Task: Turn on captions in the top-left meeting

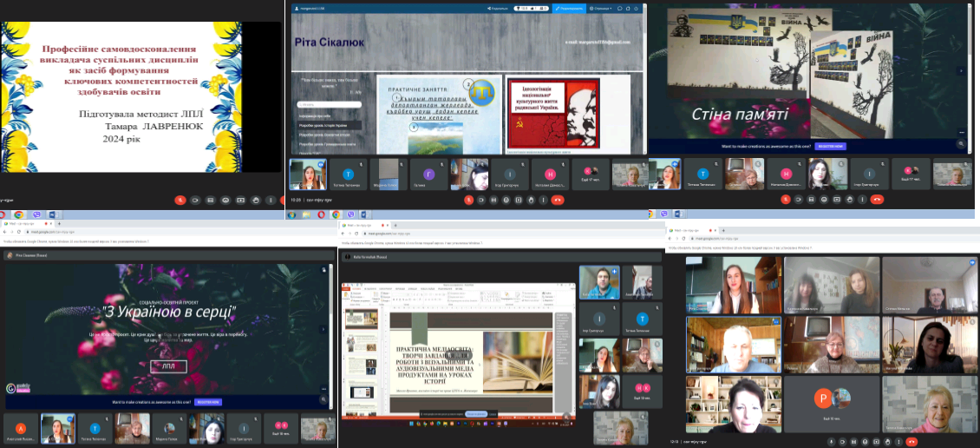Action: pos(212,200)
